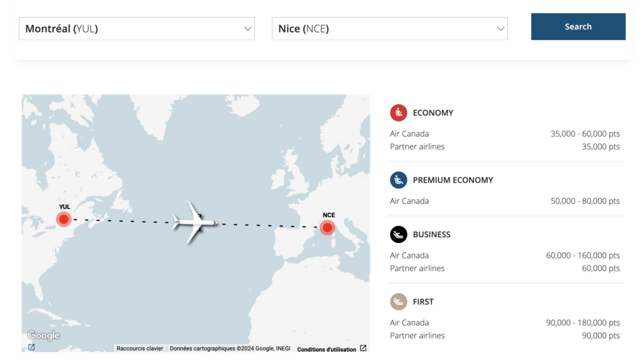Click the YUL origin marker on map

point(64,219)
